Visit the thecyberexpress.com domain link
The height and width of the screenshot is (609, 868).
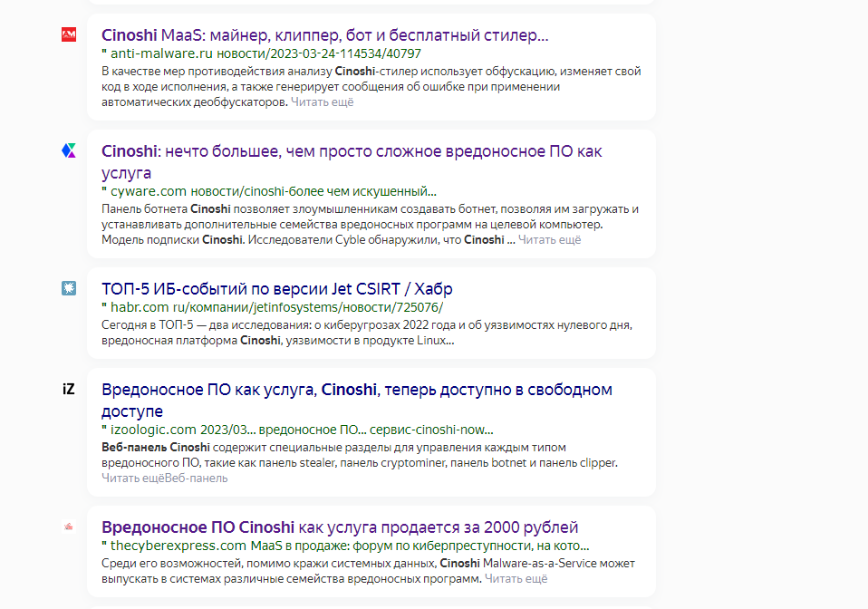click(x=178, y=546)
